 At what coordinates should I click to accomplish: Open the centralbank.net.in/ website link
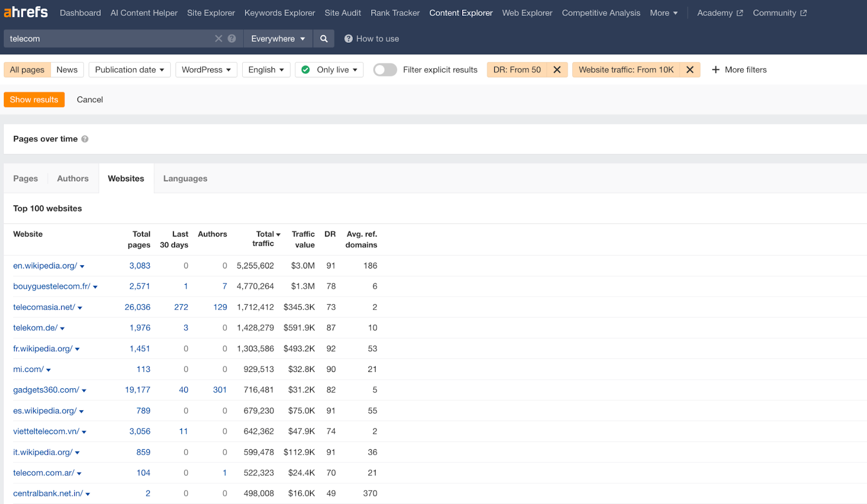click(48, 493)
